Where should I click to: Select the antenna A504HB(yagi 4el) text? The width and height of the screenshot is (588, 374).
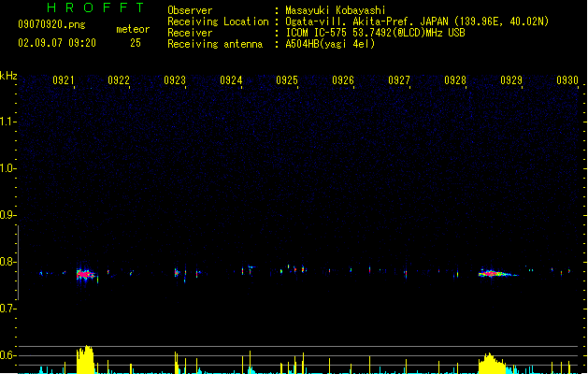(330, 44)
